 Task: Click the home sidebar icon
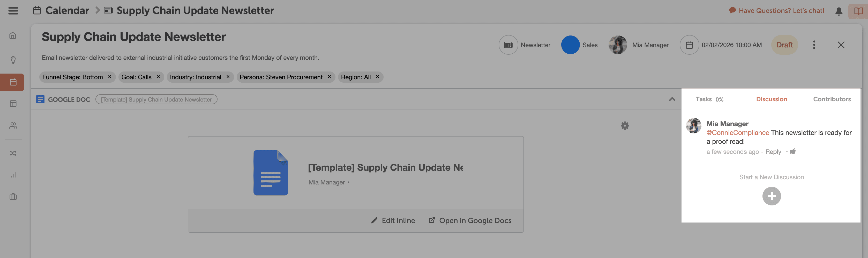[x=13, y=35]
